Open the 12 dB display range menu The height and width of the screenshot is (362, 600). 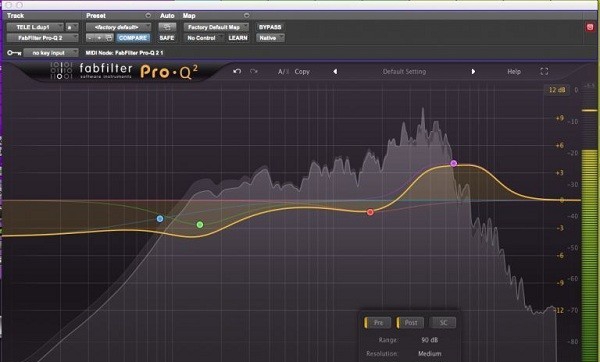(557, 90)
